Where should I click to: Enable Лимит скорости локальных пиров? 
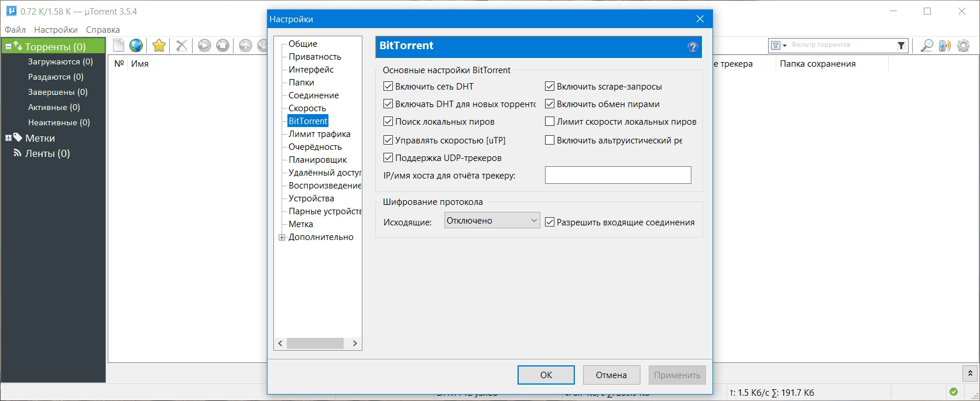coord(550,121)
